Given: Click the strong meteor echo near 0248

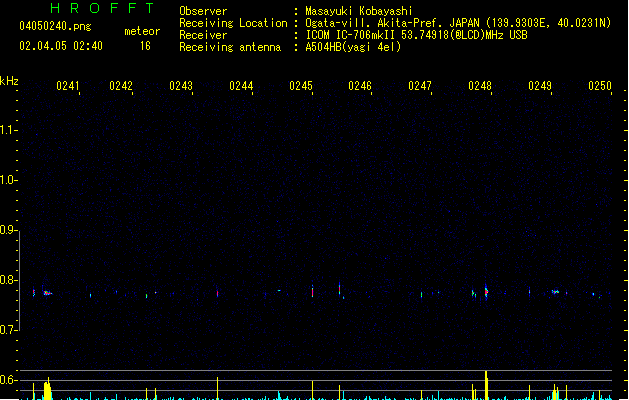Looking at the screenshot, I should tap(486, 292).
